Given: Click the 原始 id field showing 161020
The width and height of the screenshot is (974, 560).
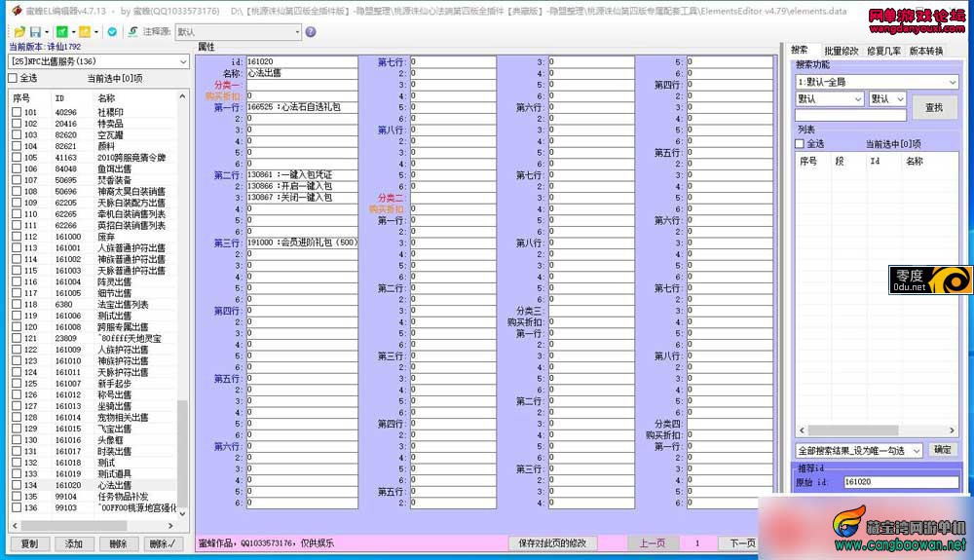Looking at the screenshot, I should pos(901,482).
